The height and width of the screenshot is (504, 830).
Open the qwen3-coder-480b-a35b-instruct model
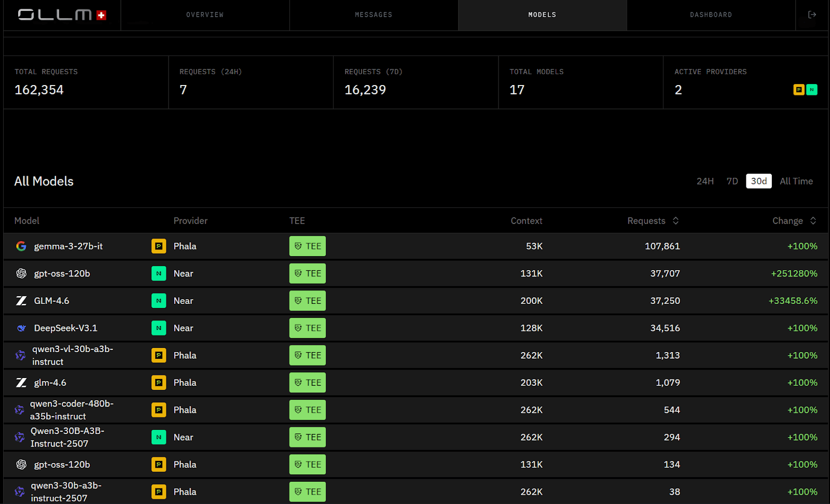pyautogui.click(x=72, y=410)
